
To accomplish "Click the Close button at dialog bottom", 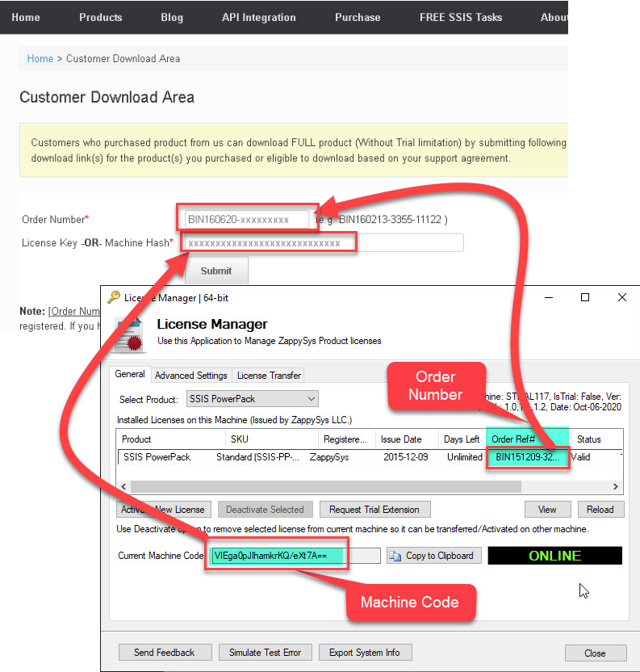I will pos(596,653).
